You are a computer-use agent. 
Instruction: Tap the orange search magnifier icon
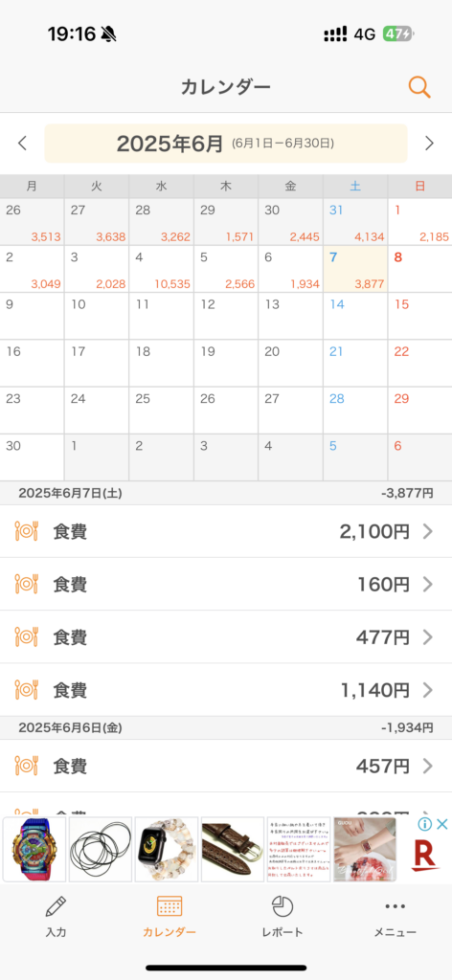click(419, 87)
